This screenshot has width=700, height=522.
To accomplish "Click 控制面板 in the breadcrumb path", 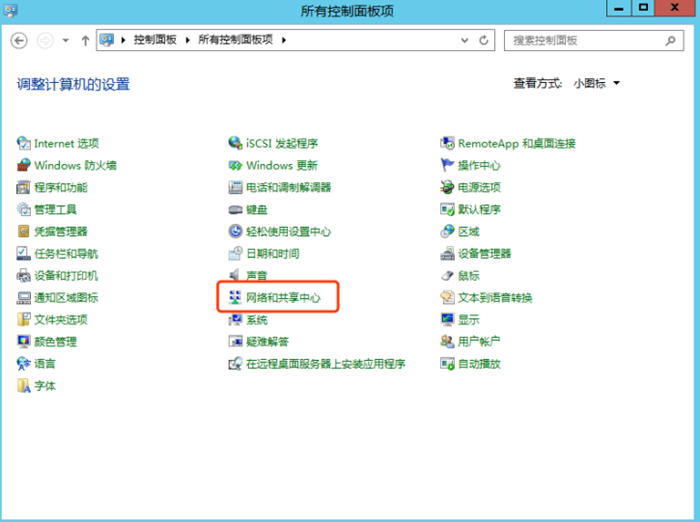I will [x=155, y=41].
